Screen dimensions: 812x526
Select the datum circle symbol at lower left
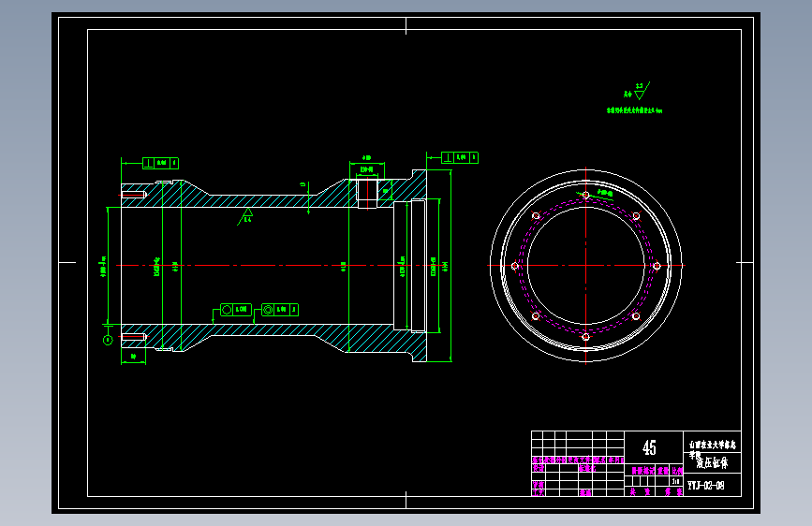tap(108, 340)
